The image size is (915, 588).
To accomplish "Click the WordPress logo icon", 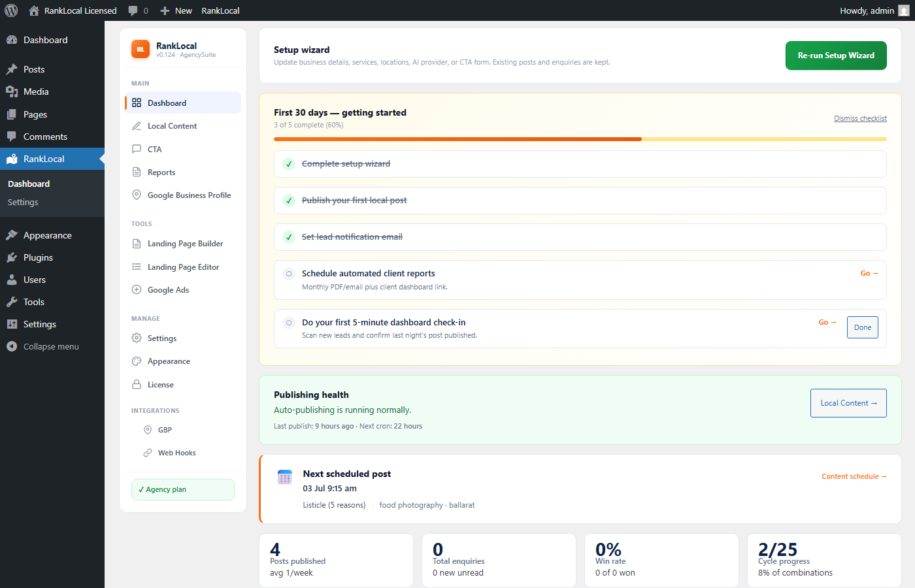I will click(11, 10).
